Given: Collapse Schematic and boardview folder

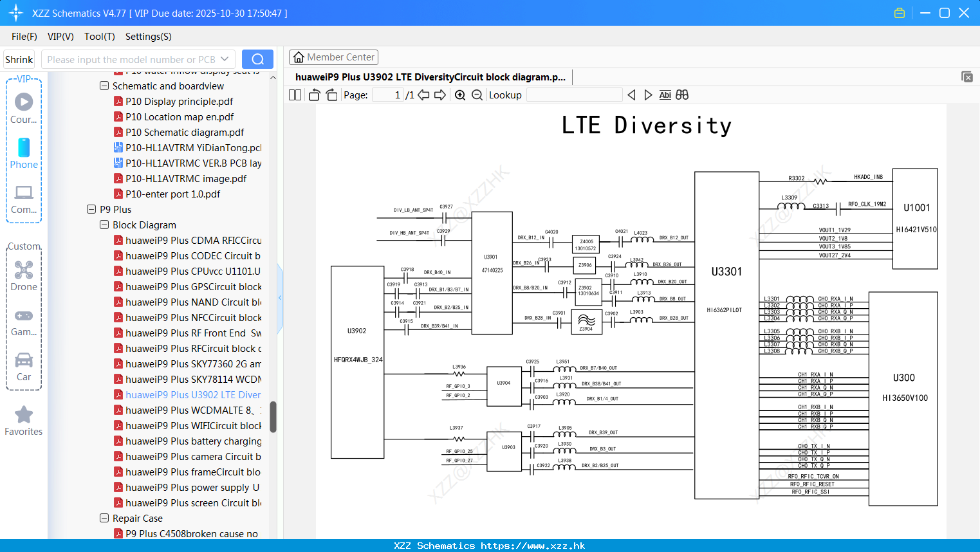Looking at the screenshot, I should tap(104, 86).
